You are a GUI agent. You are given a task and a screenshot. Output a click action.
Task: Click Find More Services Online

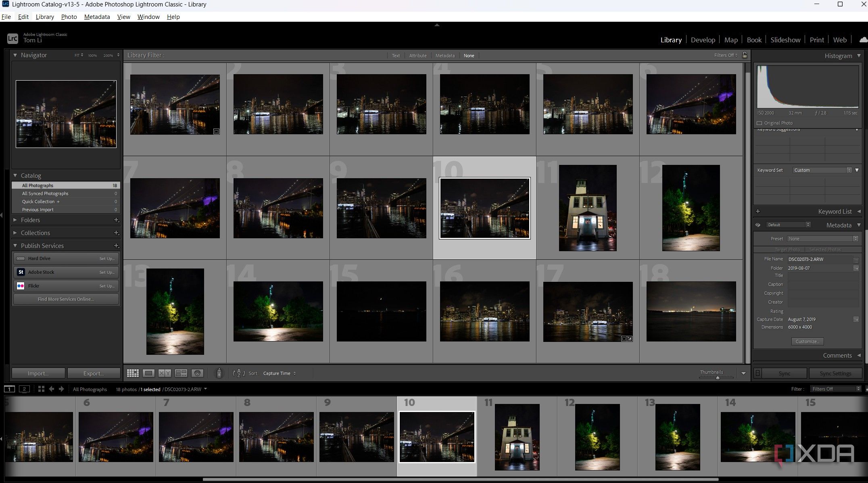(x=66, y=299)
